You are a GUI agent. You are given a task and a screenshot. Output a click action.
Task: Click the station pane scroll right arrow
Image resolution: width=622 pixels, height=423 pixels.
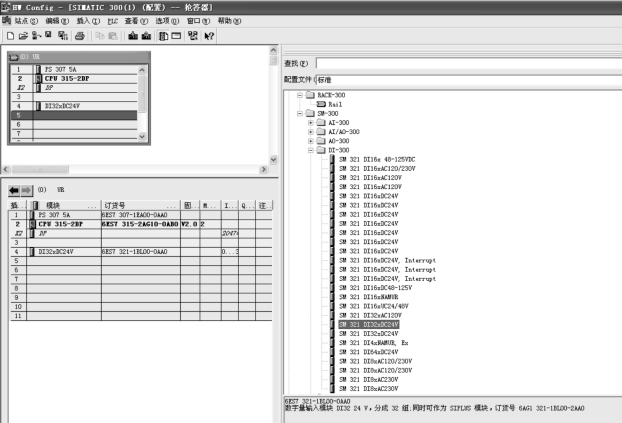click(x=263, y=169)
